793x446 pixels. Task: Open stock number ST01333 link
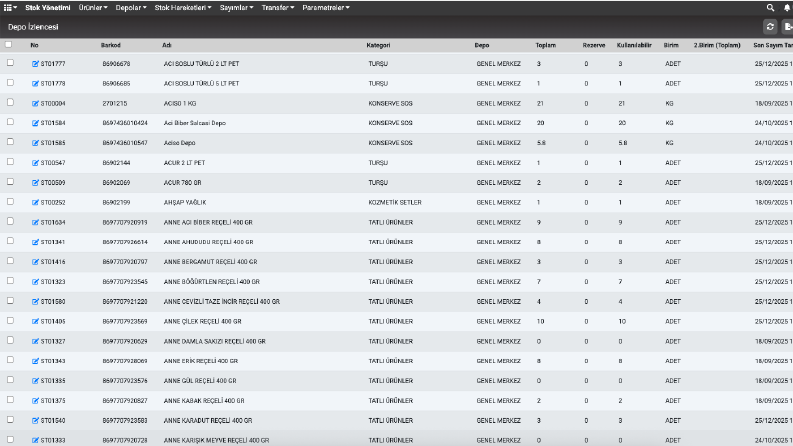pos(53,440)
